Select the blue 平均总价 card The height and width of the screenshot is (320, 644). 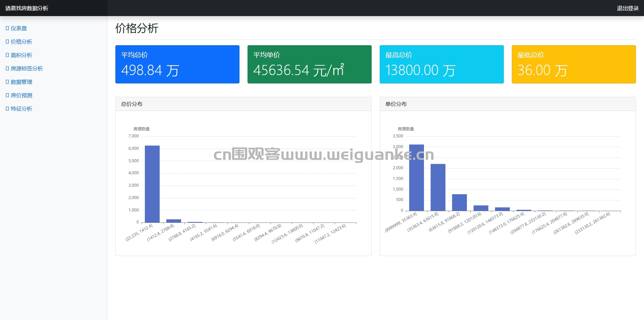(x=177, y=64)
